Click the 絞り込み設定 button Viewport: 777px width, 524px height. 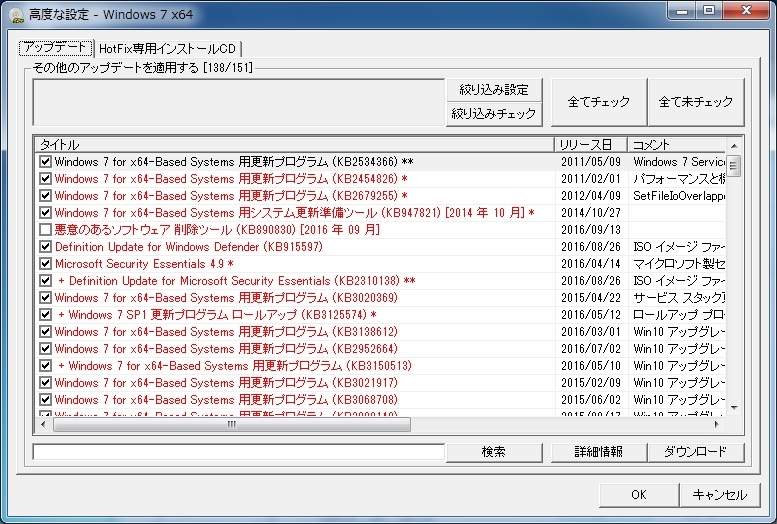coord(494,90)
